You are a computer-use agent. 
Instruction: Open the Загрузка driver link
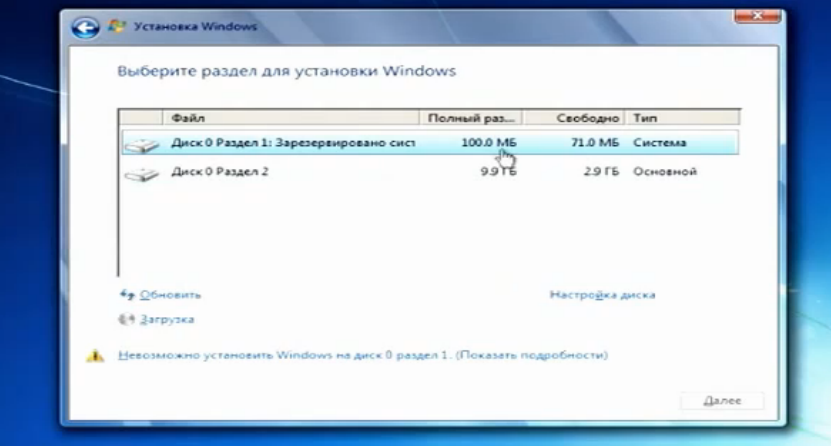pyautogui.click(x=167, y=319)
